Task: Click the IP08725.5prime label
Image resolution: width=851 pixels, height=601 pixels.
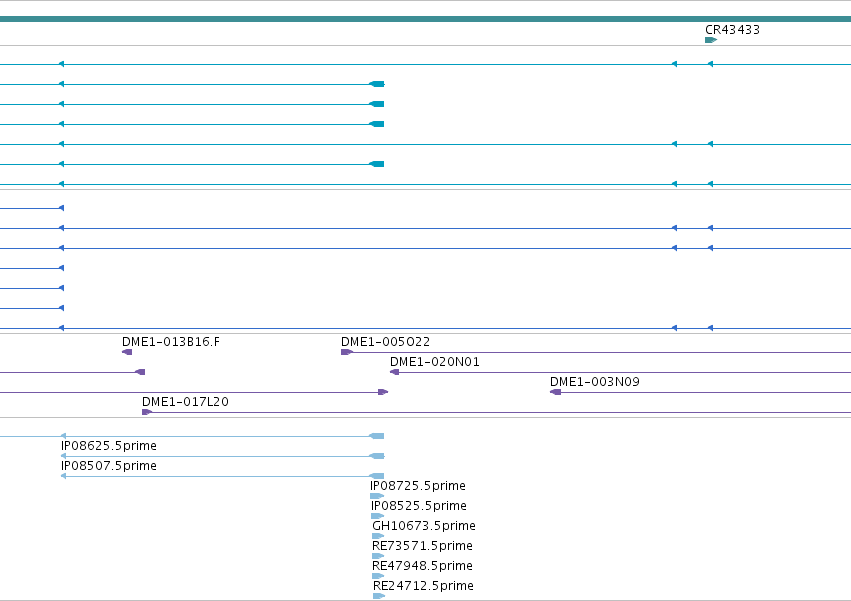Action: coord(418,486)
